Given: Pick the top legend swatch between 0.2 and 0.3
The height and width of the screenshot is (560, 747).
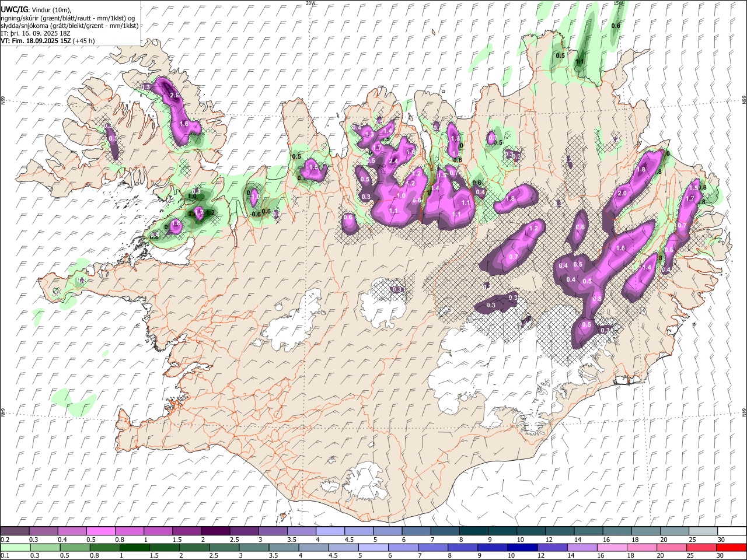Looking at the screenshot, I should 15,531.
